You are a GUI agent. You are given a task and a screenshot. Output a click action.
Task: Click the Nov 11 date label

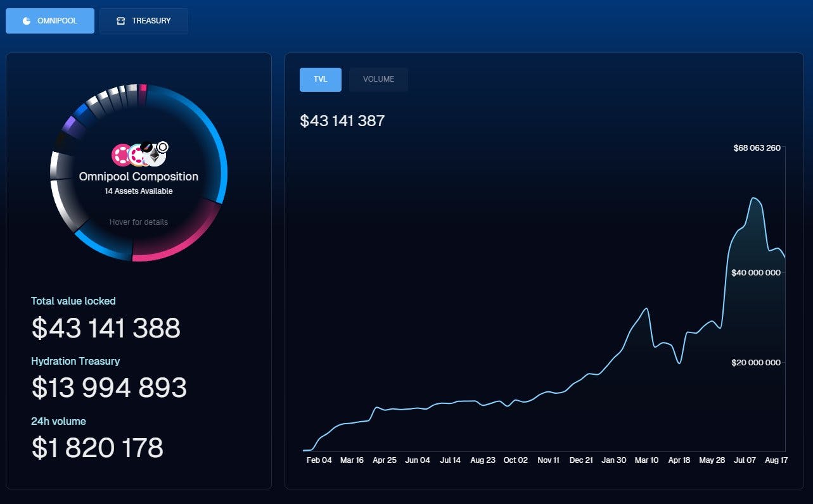point(548,460)
